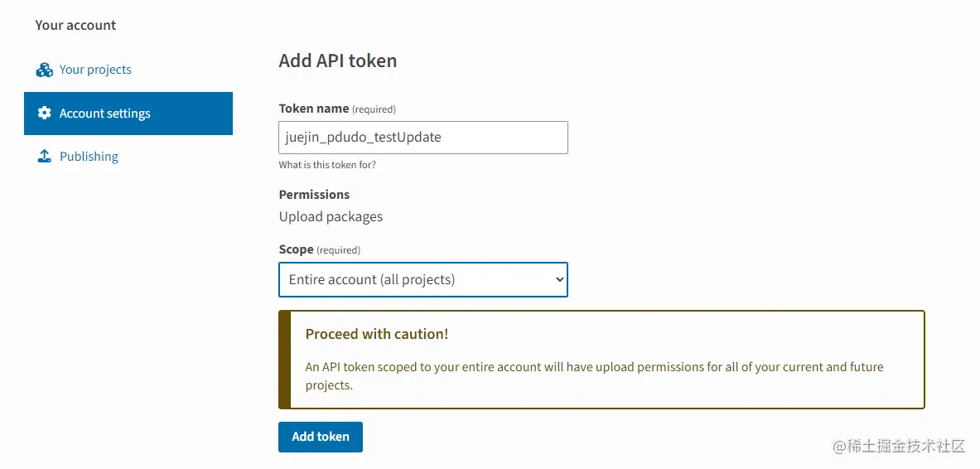Click the Token name label
The height and width of the screenshot is (469, 980).
(x=313, y=109)
